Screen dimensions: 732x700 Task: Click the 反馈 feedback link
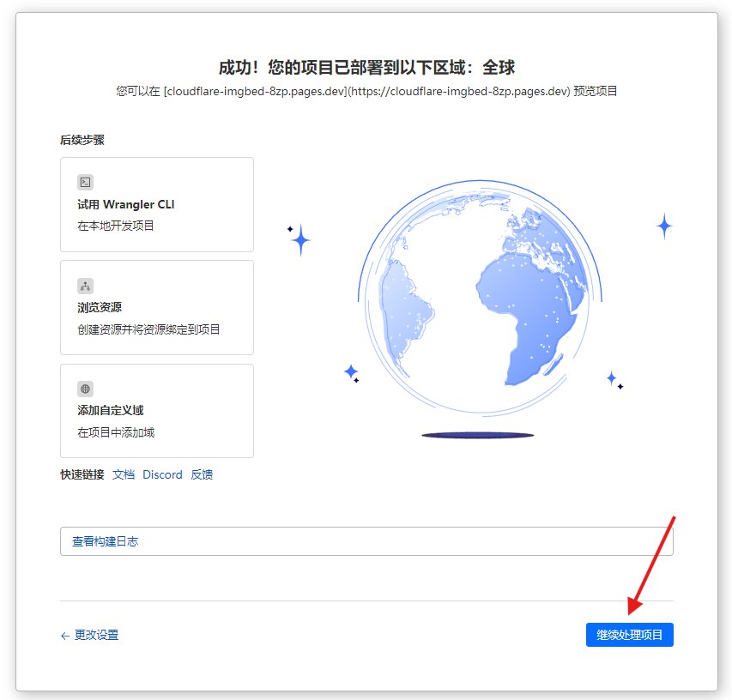pos(202,474)
